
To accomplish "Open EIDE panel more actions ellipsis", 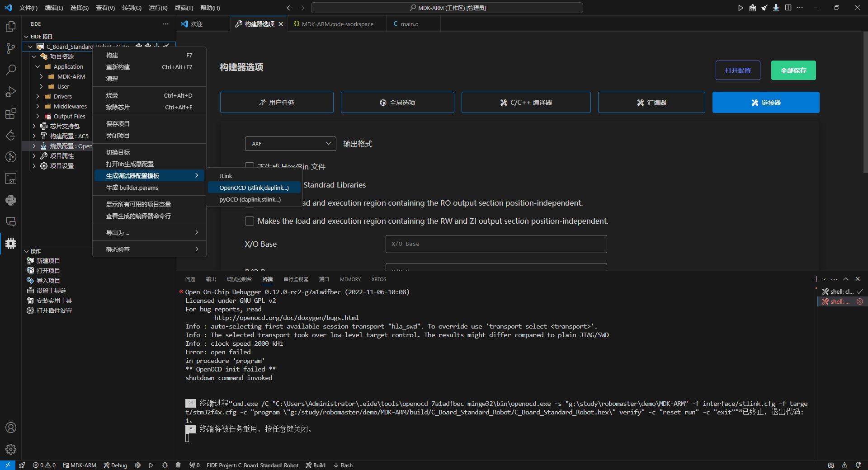I will (x=165, y=24).
